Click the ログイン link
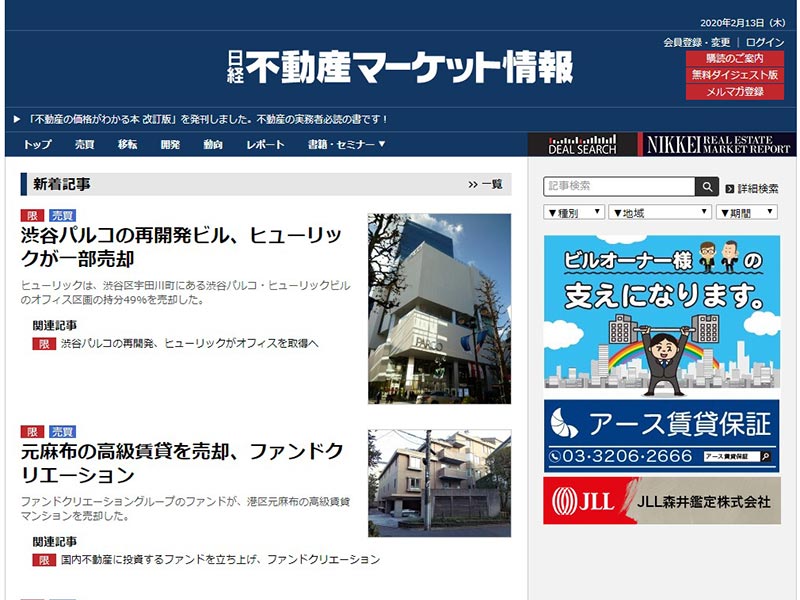Screen dimensions: 800x600 [x=765, y=42]
